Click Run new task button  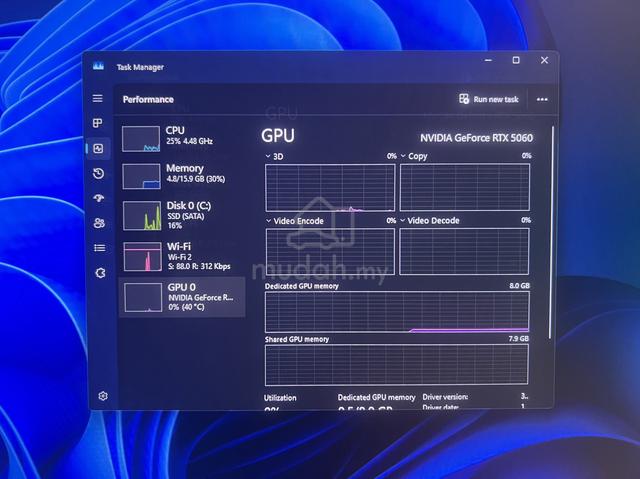pos(489,99)
